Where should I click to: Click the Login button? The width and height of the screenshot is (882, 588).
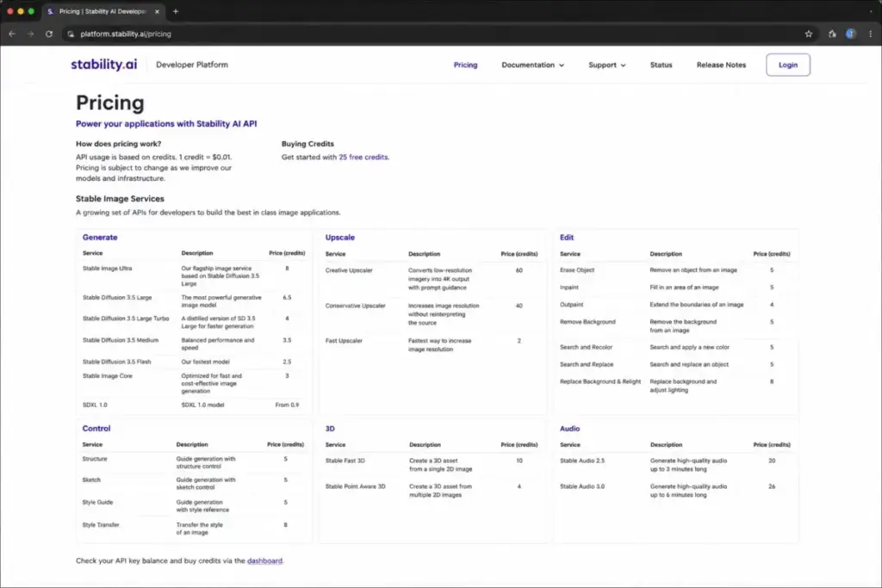(x=787, y=65)
